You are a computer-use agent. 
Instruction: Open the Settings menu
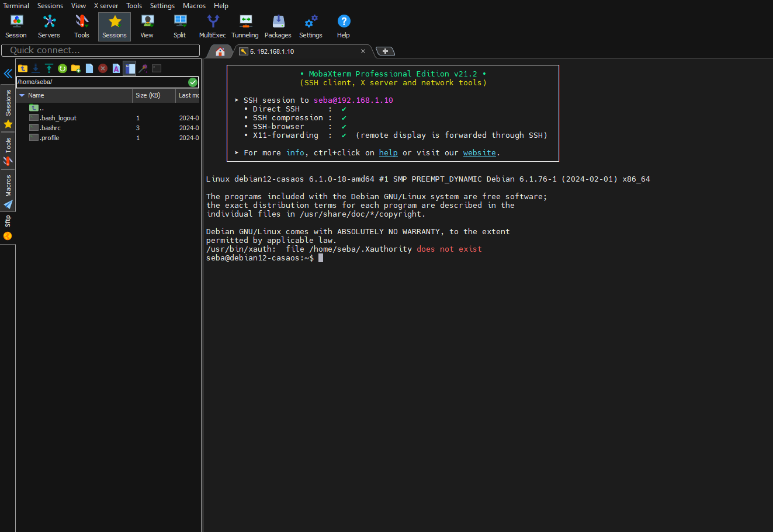(x=162, y=6)
